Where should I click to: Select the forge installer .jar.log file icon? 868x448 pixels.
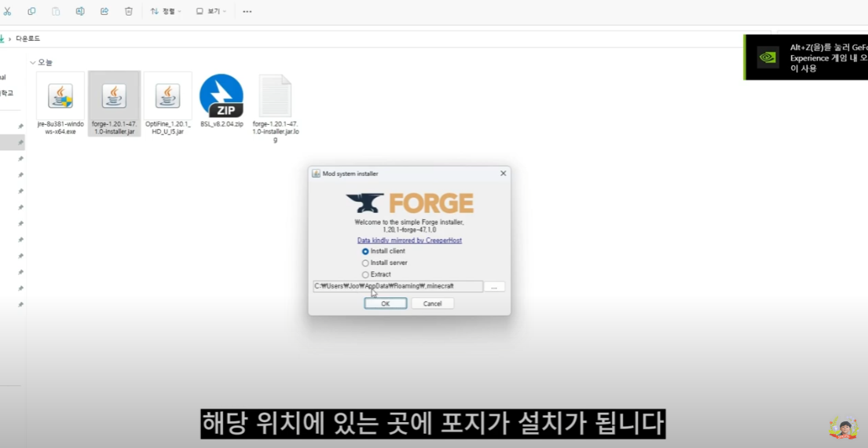275,96
